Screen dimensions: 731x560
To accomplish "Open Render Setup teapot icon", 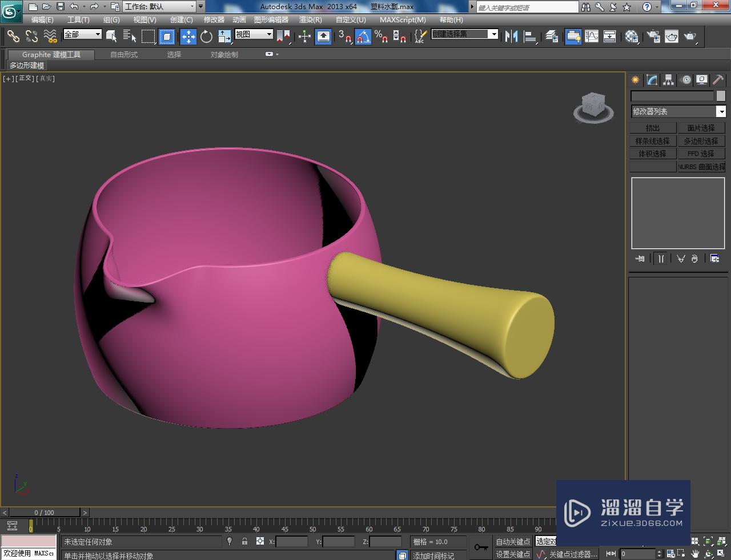I will coord(653,37).
